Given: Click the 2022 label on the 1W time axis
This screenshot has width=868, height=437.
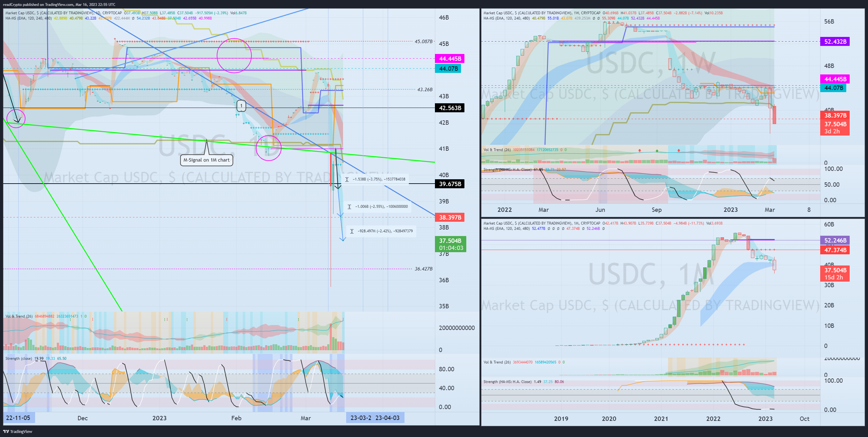Looking at the screenshot, I should coord(504,210).
